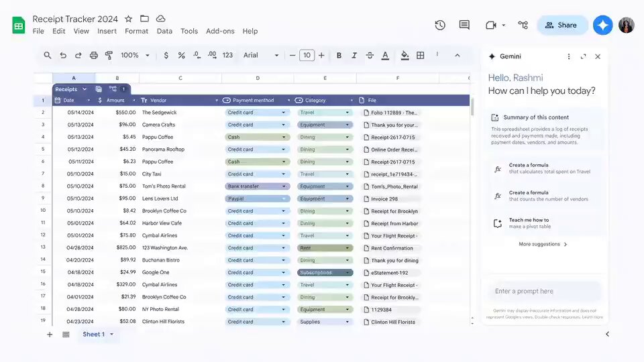Open text color picker
The width and height of the screenshot is (644, 362).
click(x=385, y=56)
